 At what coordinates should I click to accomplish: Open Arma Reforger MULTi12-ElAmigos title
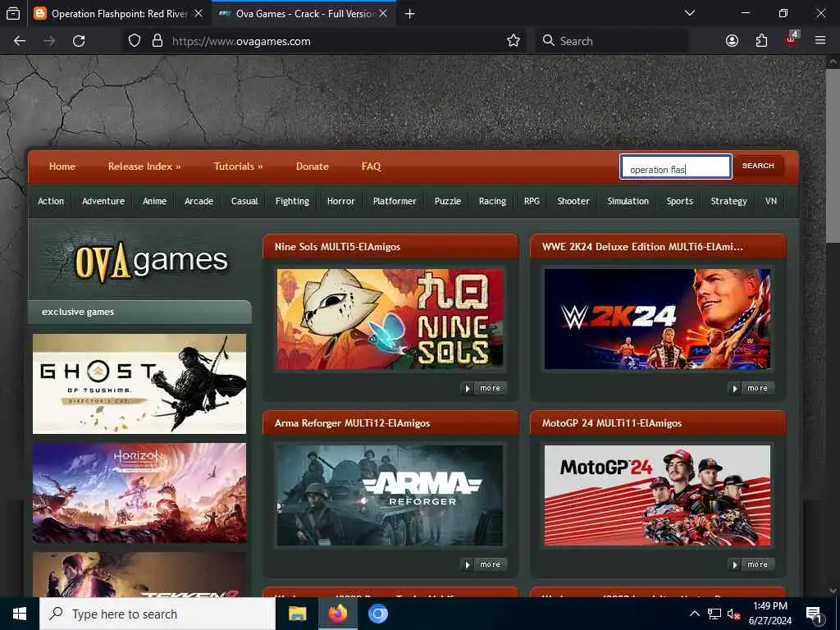tap(352, 423)
